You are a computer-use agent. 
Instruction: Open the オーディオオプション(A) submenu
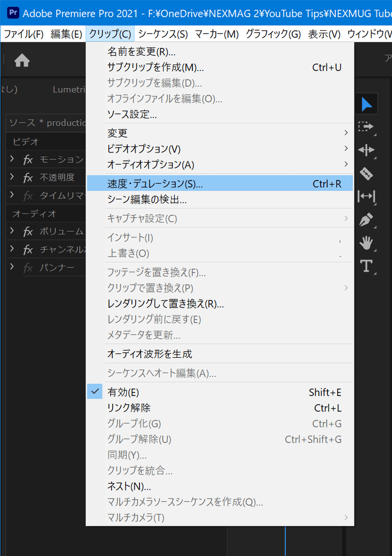[220, 165]
